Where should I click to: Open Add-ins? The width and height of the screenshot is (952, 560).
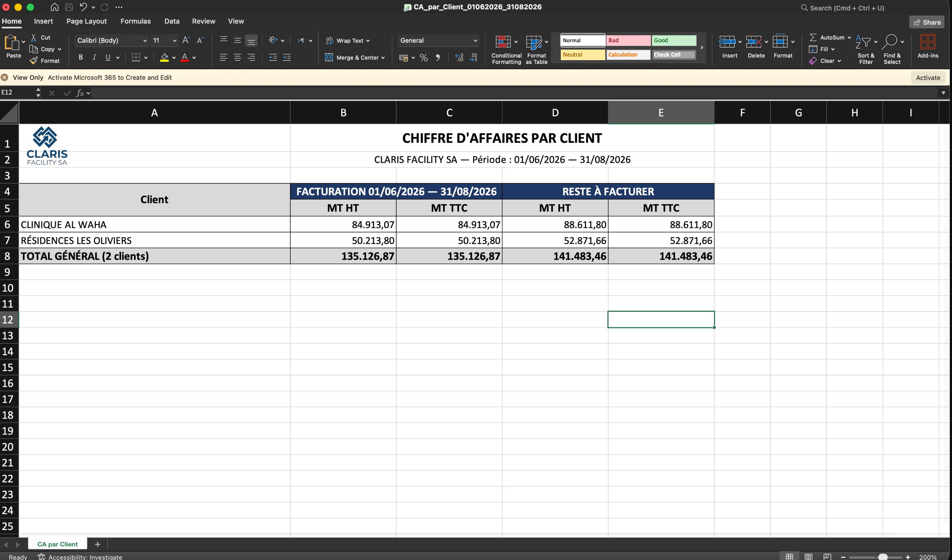[x=928, y=46]
